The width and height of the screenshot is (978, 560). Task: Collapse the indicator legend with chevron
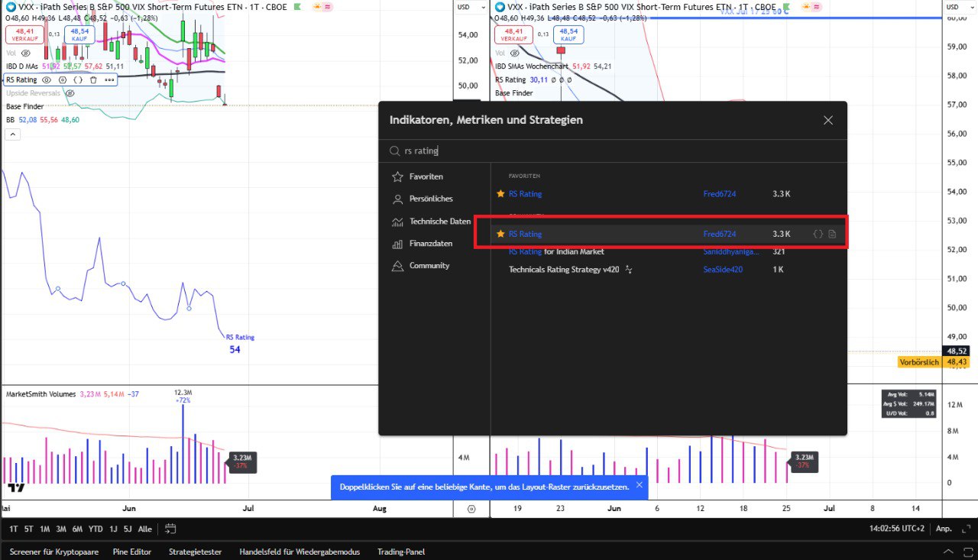point(12,134)
